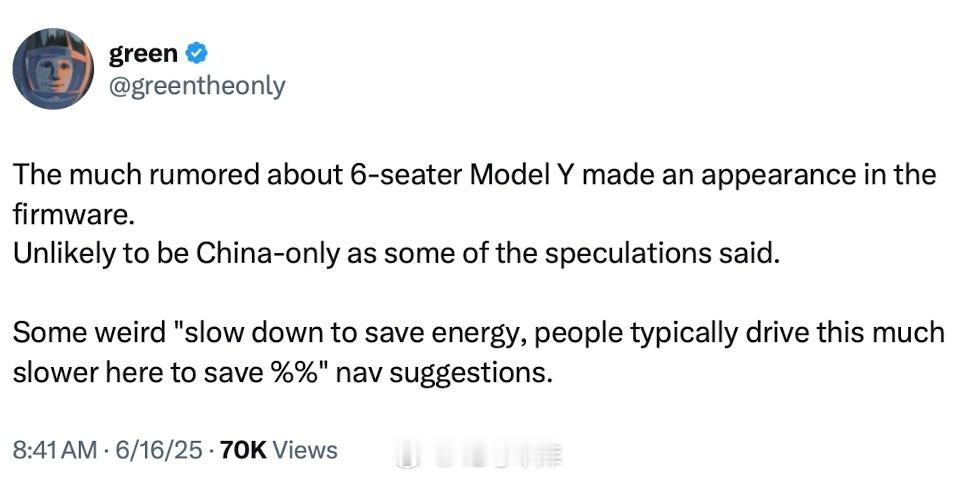Click the blue verified badge

(199, 53)
